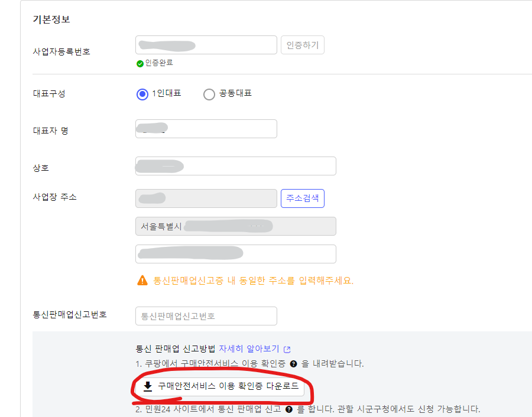The width and height of the screenshot is (532, 417).
Task: Focus the 통신판매업신고번호 input box
Action: (206, 316)
